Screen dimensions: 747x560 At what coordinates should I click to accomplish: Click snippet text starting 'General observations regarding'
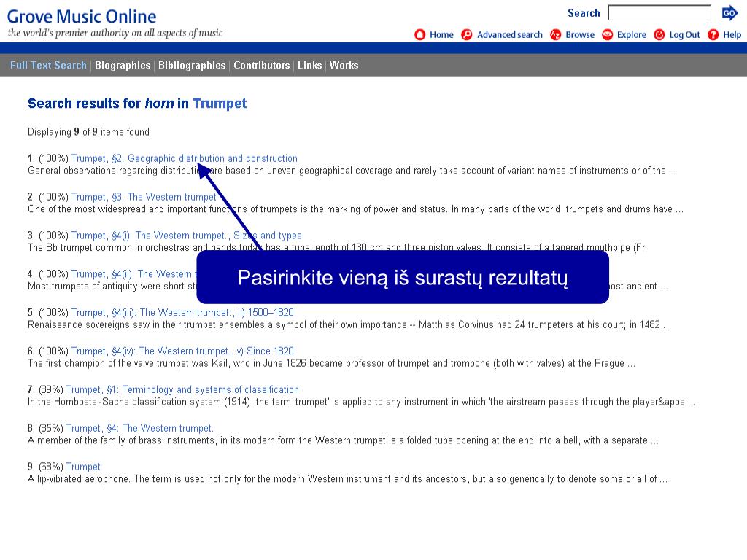352,171
